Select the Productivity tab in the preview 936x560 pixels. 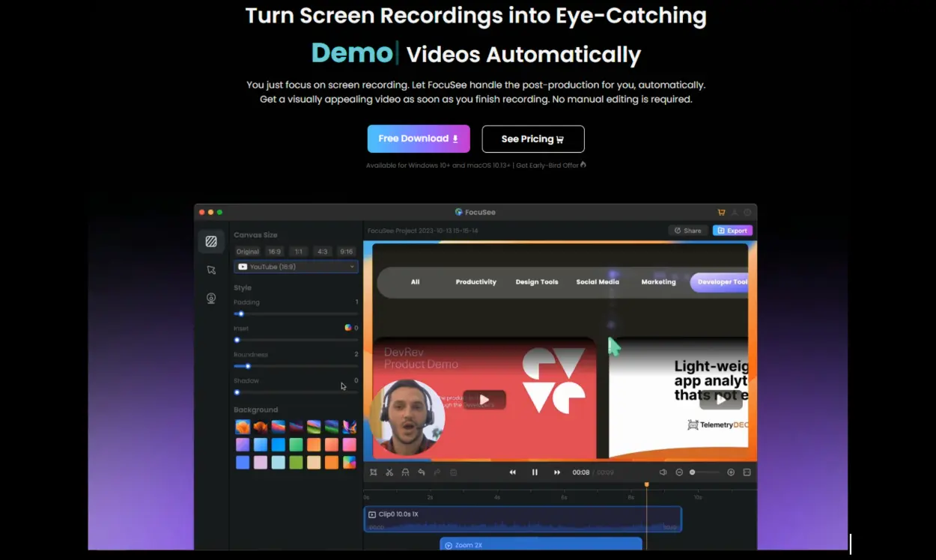pyautogui.click(x=476, y=282)
